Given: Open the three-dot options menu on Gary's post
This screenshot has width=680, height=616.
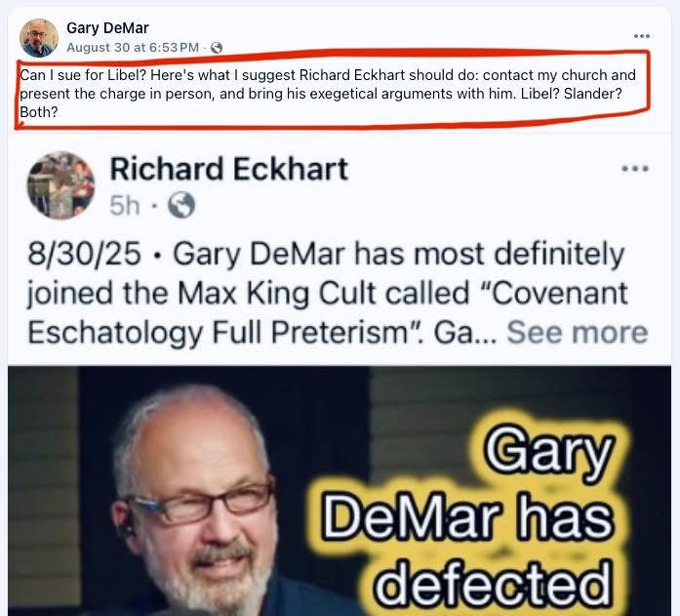Looking at the screenshot, I should tap(641, 36).
